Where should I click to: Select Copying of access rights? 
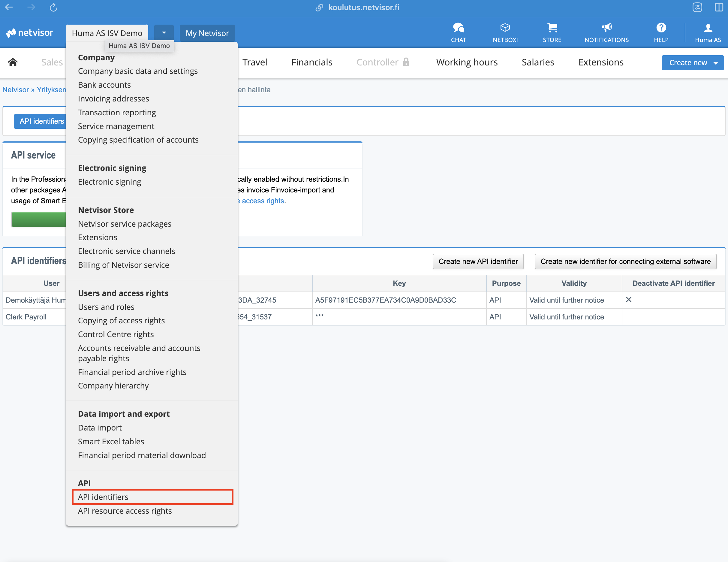coord(121,320)
